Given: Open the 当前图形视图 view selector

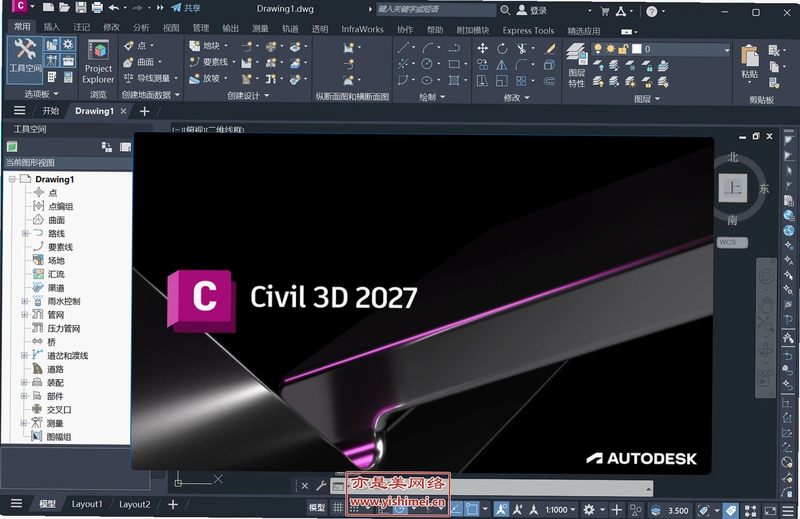Looking at the screenshot, I should (x=68, y=163).
